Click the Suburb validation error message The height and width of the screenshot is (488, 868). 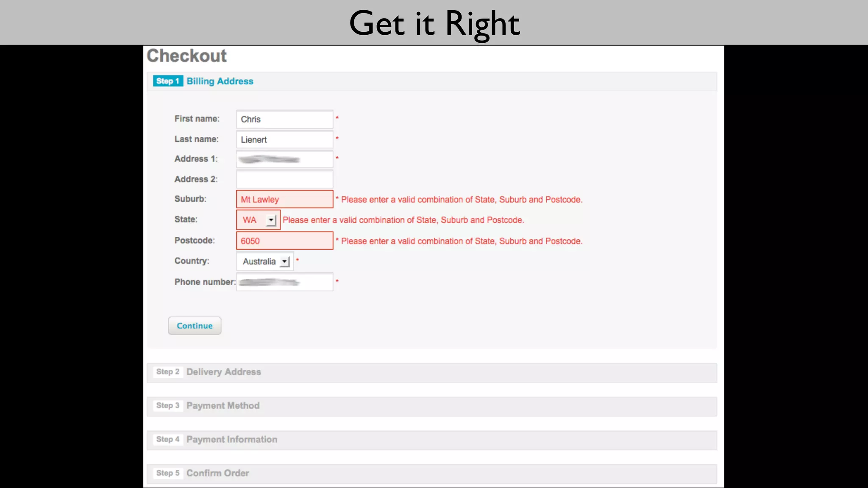[461, 200]
